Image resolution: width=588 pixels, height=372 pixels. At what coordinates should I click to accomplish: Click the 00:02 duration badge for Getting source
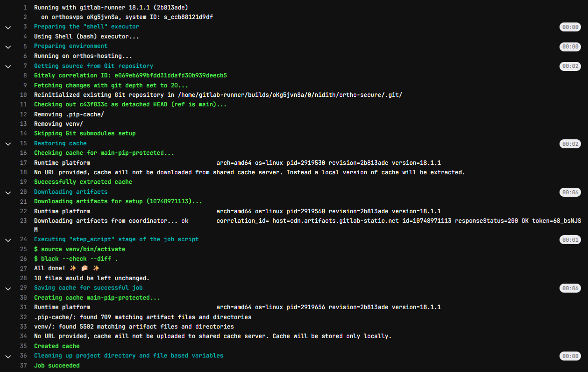570,66
